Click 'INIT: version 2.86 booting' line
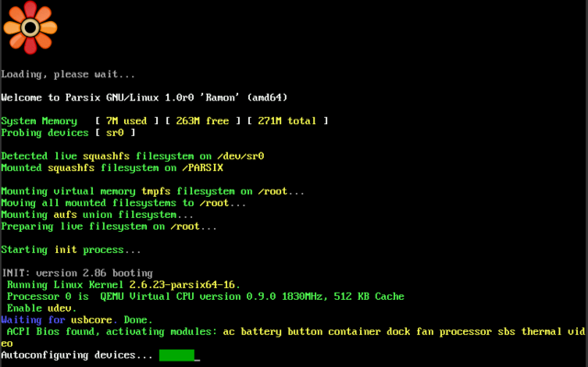This screenshot has height=367, width=588. click(x=77, y=273)
